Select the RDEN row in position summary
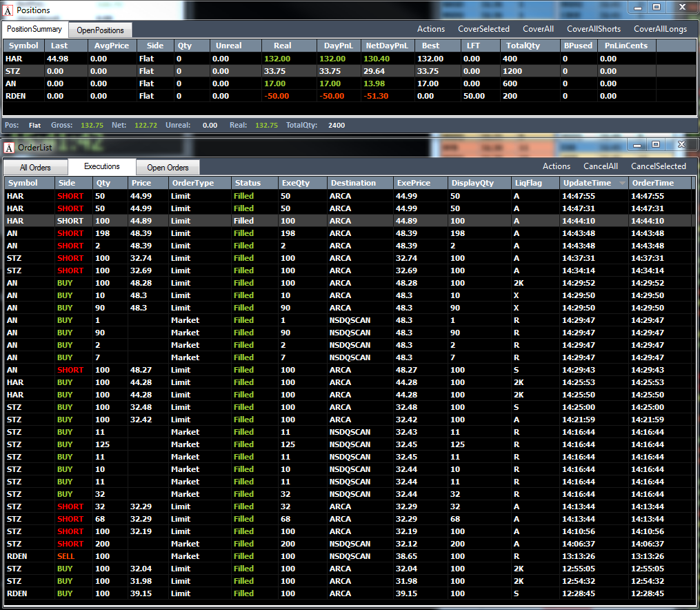 (350, 96)
